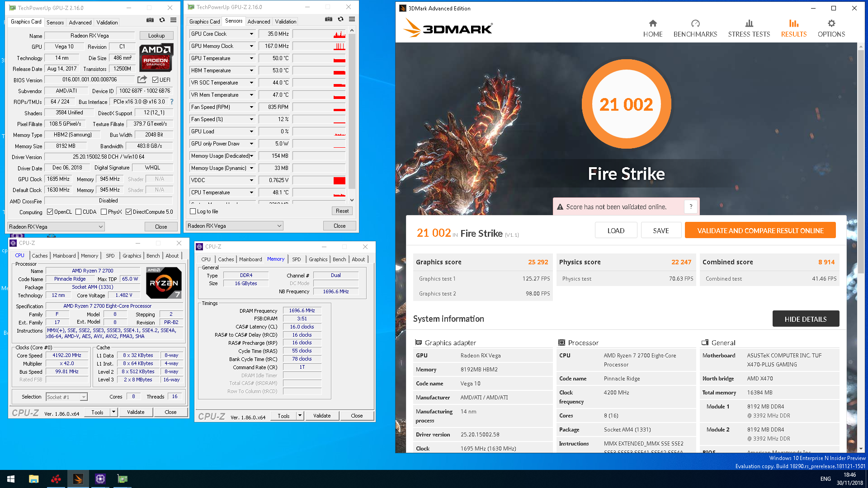Click the question mark beside validation warning

click(691, 207)
